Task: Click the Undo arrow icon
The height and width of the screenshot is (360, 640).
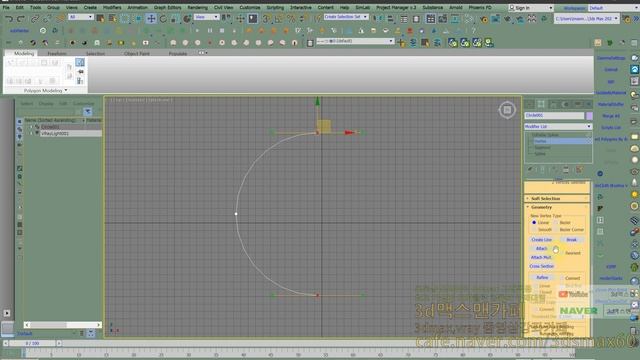Action: 9,18
